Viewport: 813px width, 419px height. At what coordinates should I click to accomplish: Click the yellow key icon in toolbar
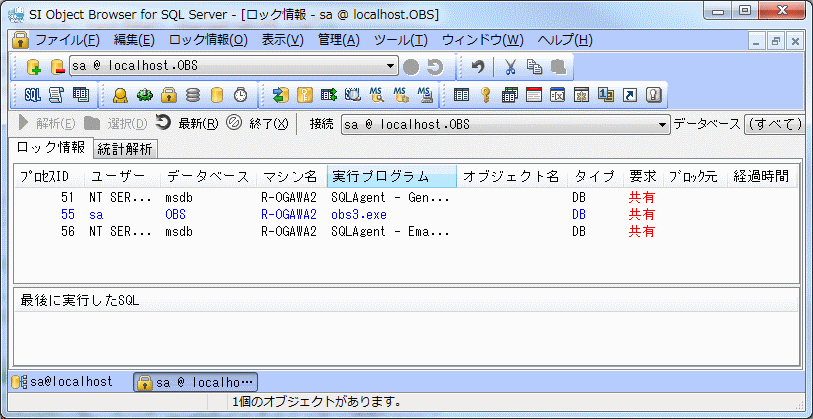[485, 95]
